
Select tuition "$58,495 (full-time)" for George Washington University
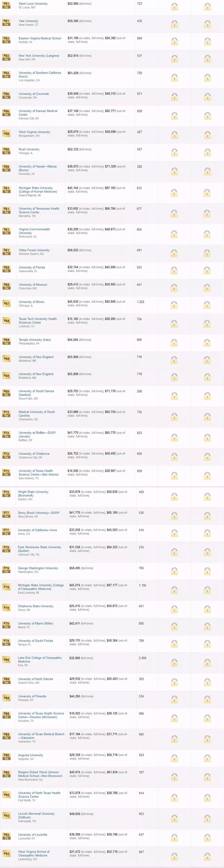tap(81, 568)
